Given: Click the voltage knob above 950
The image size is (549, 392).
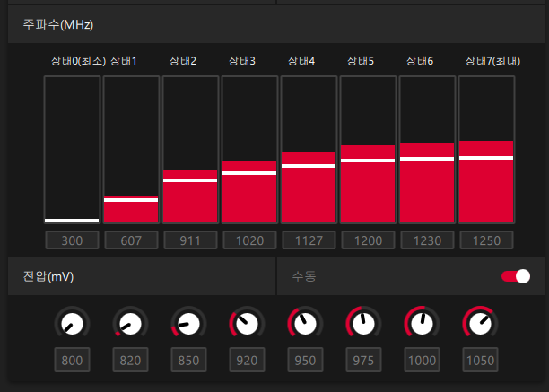Looking at the screenshot, I should (x=305, y=324).
